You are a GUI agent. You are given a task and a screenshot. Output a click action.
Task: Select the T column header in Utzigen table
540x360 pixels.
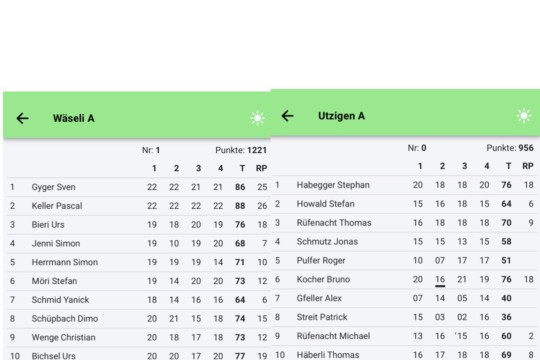[508, 166]
